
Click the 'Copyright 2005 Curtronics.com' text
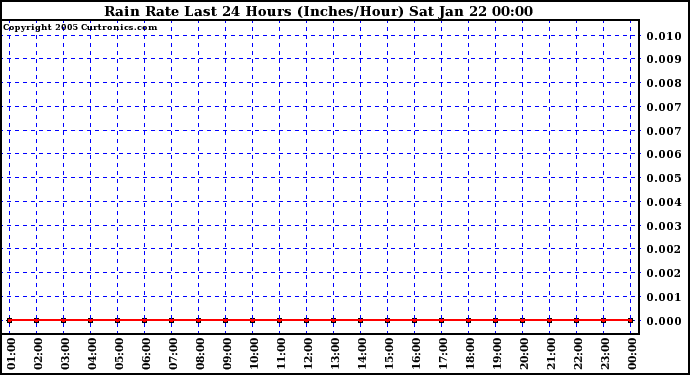80,27
